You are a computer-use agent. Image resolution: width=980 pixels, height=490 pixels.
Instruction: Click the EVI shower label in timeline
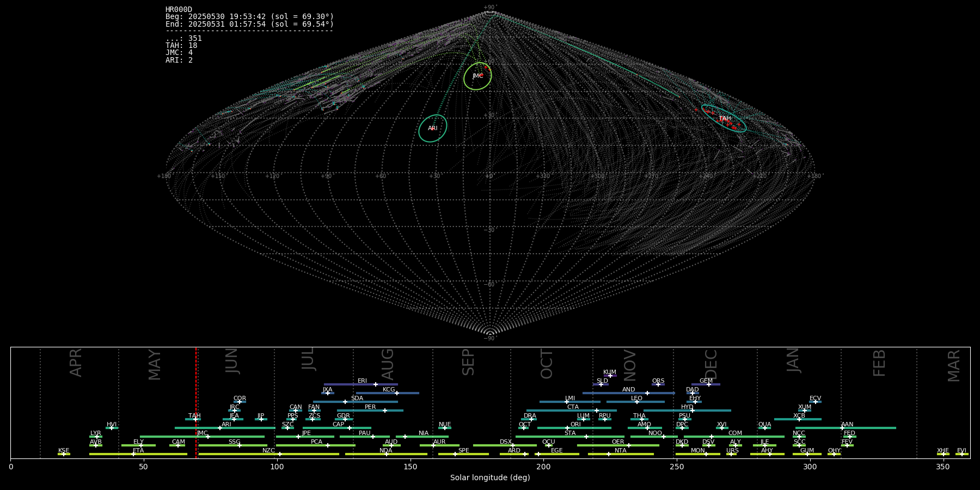(961, 451)
